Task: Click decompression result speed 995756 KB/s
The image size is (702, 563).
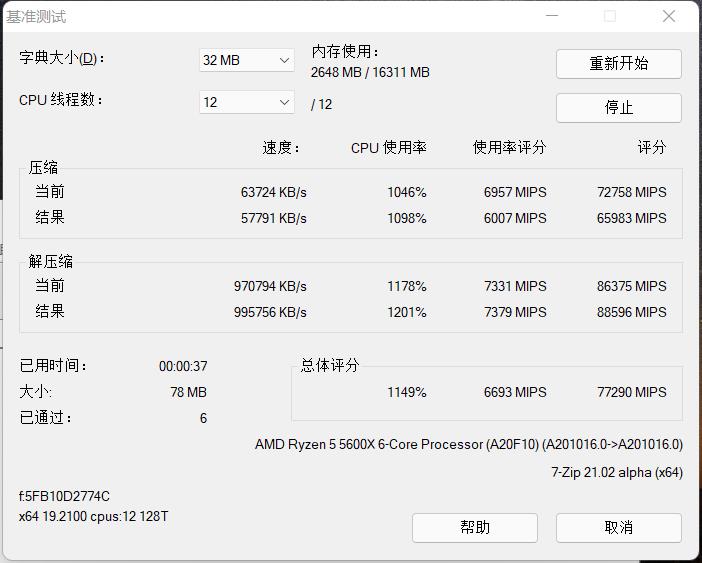Action: [270, 312]
